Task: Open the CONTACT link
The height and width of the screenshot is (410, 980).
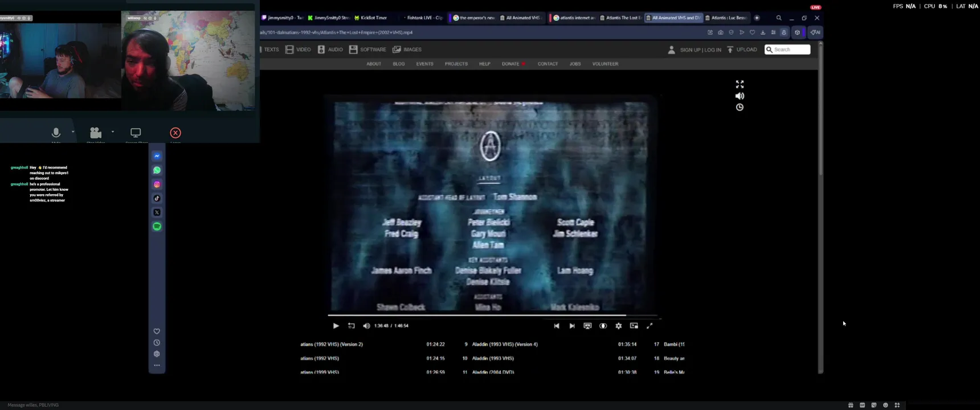Action: [x=548, y=64]
